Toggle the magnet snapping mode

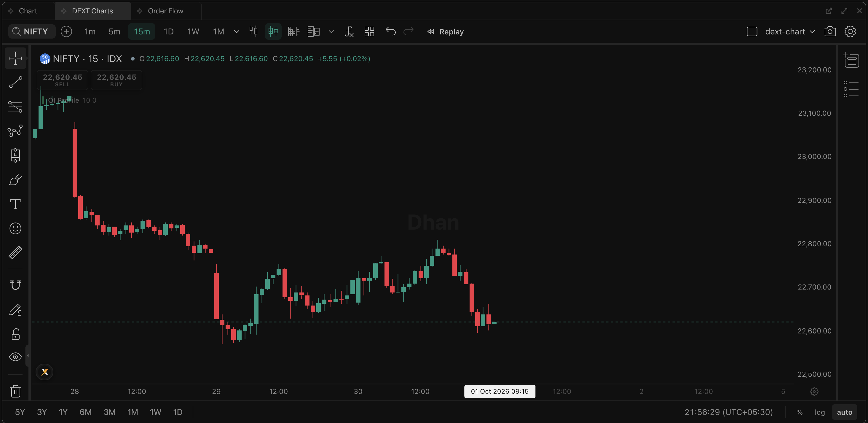point(15,285)
